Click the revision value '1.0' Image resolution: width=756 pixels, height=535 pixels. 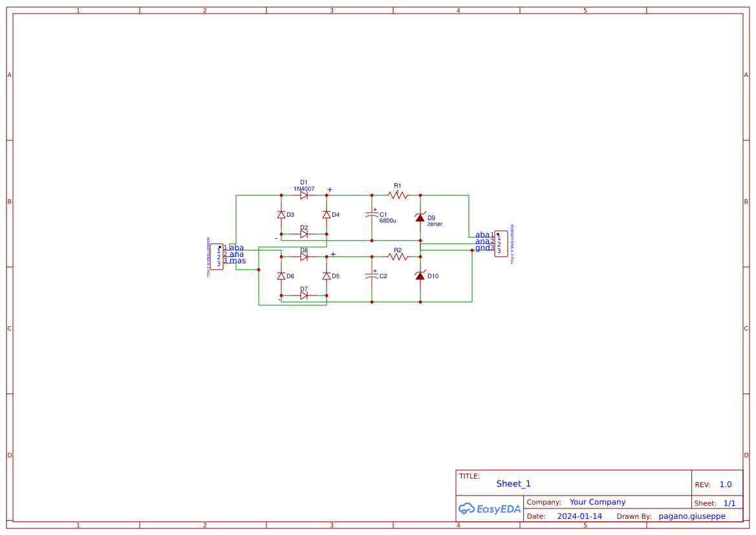726,485
